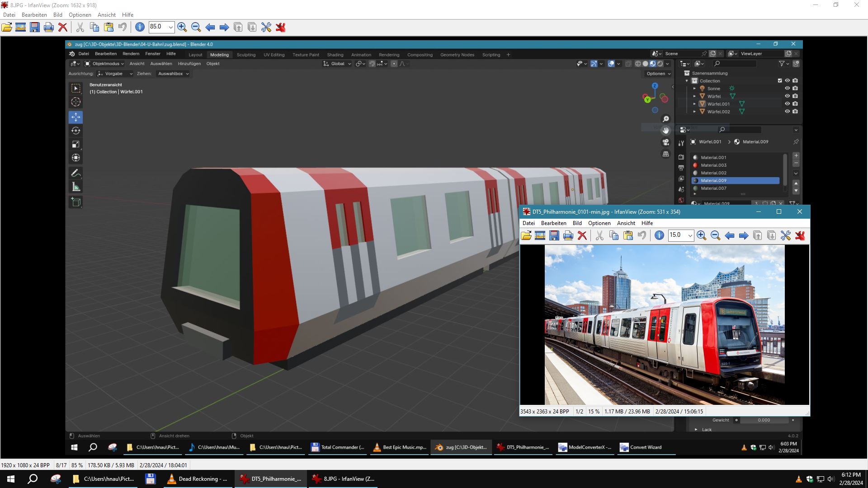Toggle the snapping magnet in the Blender header

pos(372,64)
